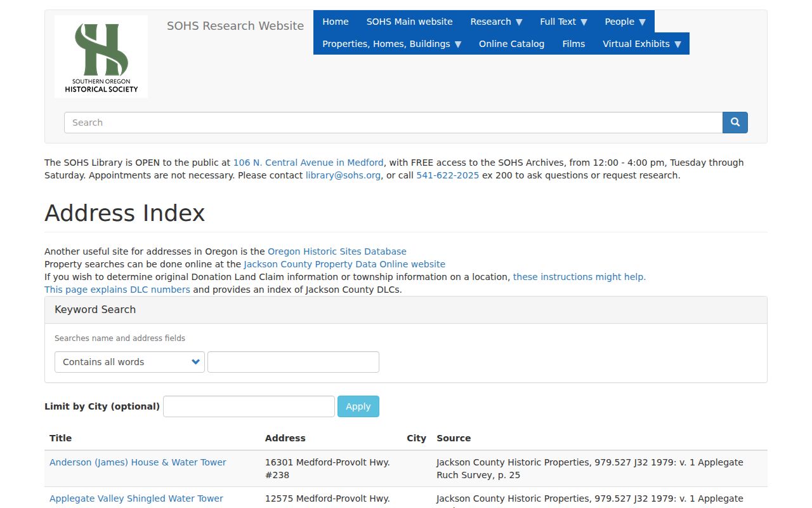Click the Source column header
This screenshot has width=812, height=508.
[x=454, y=438]
